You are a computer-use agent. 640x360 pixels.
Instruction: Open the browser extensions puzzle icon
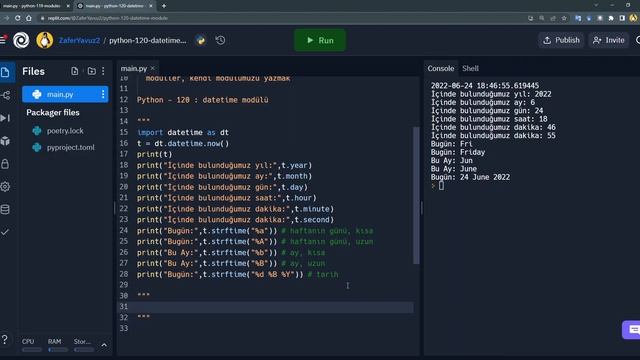[611, 18]
